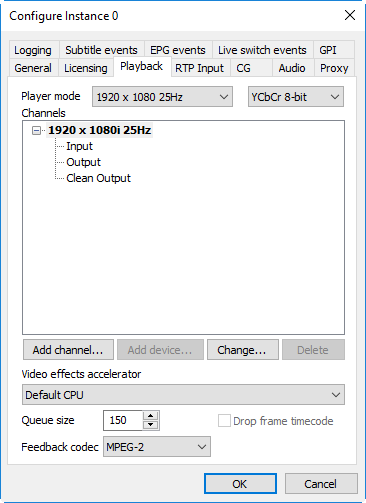
Task: Confirm settings with OK button
Action: (x=240, y=484)
